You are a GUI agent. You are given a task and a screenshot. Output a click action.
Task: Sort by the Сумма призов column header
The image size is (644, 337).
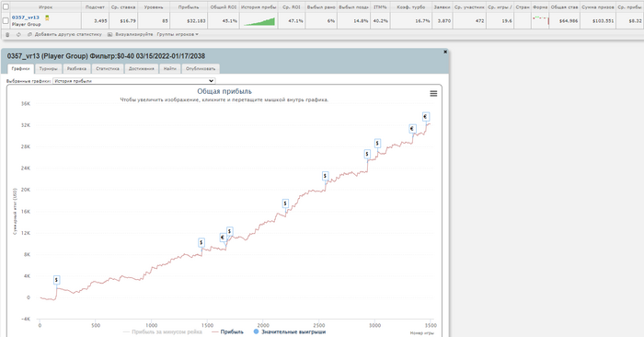point(598,7)
